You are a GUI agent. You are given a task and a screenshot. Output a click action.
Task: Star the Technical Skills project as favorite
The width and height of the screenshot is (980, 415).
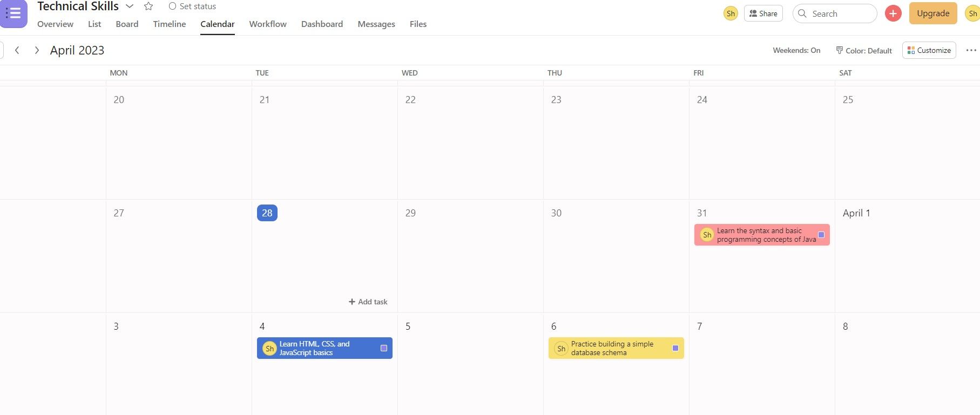pyautogui.click(x=148, y=6)
